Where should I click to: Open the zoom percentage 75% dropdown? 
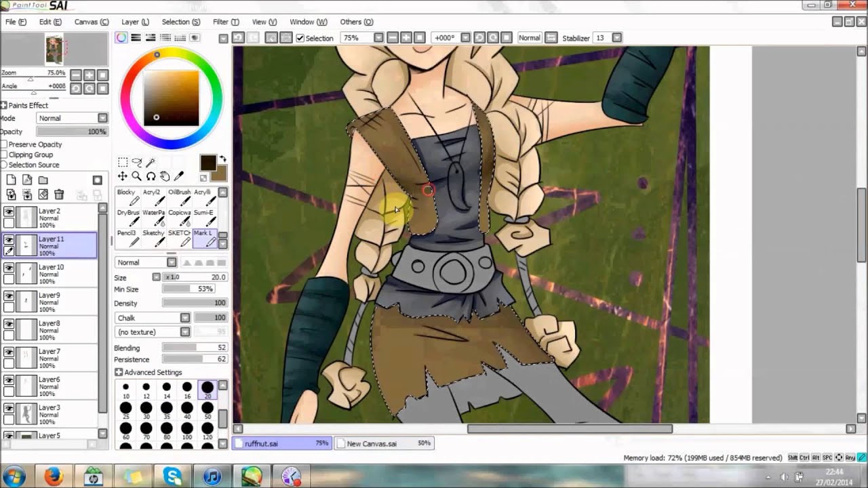(x=378, y=38)
